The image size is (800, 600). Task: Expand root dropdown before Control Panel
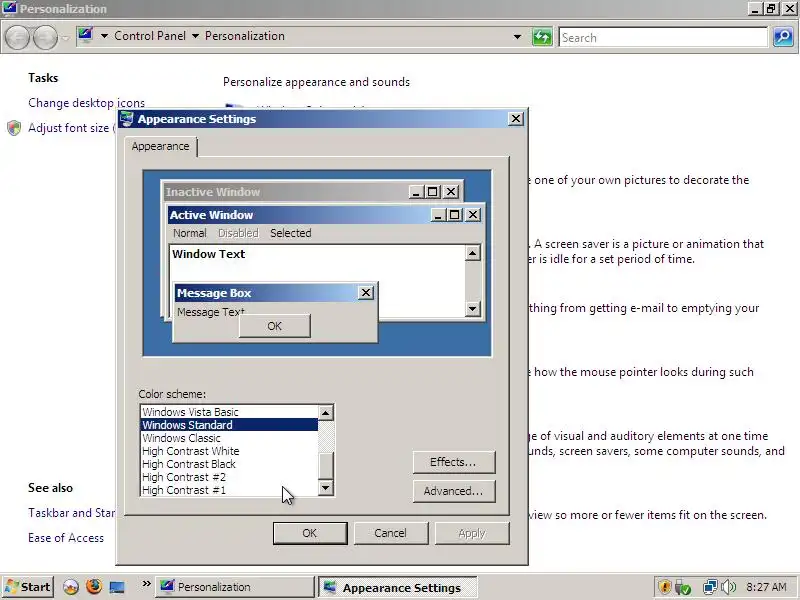pos(104,36)
